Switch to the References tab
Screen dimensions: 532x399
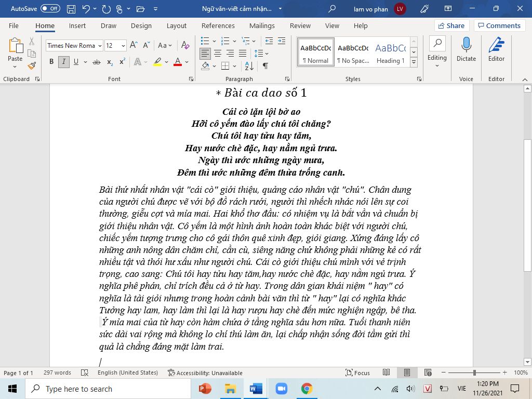[218, 26]
